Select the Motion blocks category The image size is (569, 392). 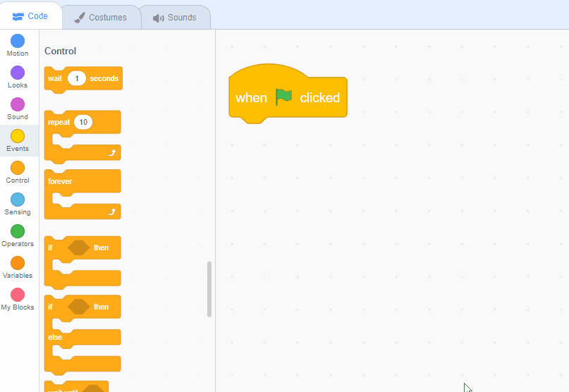tap(18, 45)
